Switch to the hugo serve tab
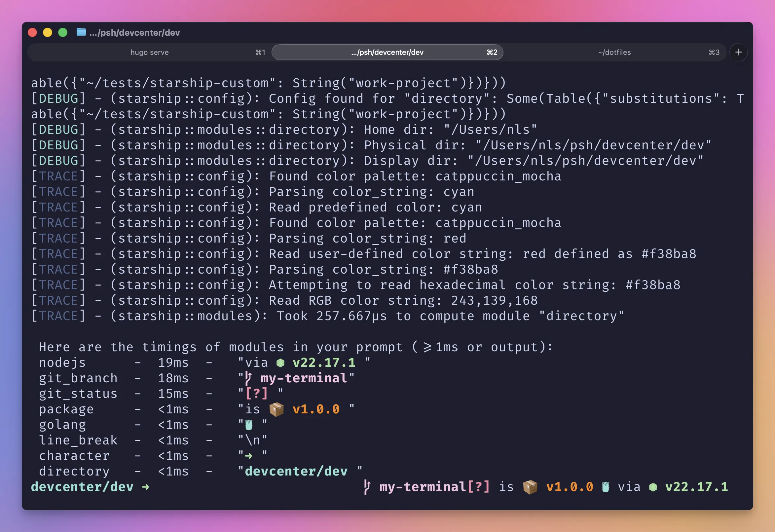Image resolution: width=775 pixels, height=532 pixels. point(149,52)
